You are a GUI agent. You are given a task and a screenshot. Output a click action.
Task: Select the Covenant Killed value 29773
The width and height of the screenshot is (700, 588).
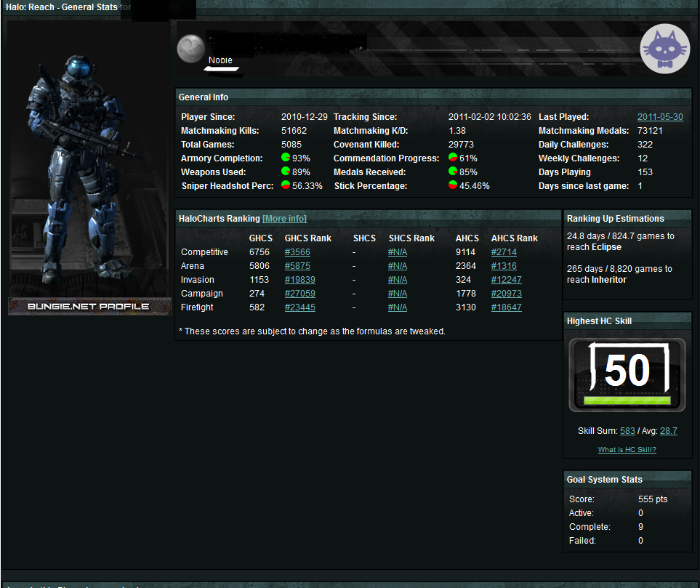pyautogui.click(x=461, y=144)
